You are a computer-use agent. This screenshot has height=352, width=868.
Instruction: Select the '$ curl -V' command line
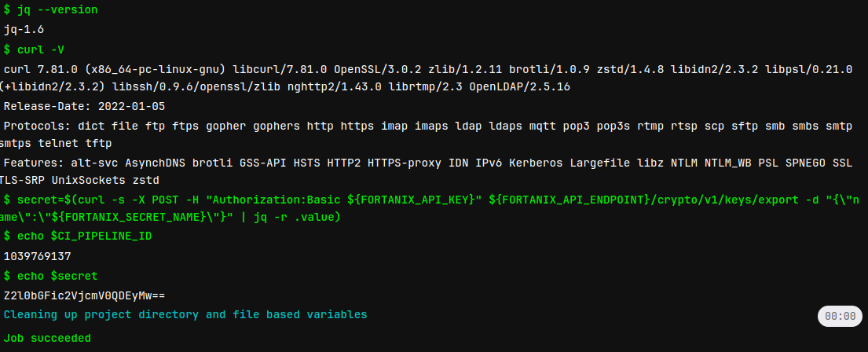34,49
